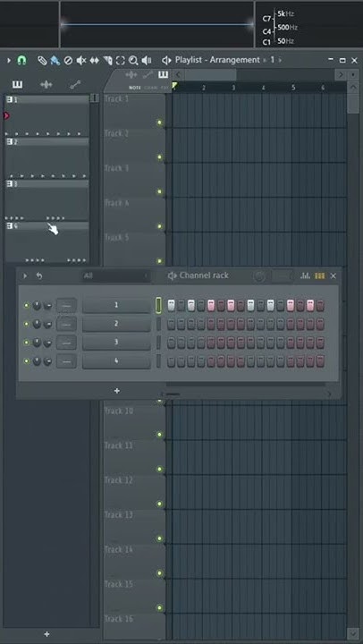Mute Track 12 via its green LED
This screenshot has height=644, width=363.
pyautogui.click(x=160, y=504)
